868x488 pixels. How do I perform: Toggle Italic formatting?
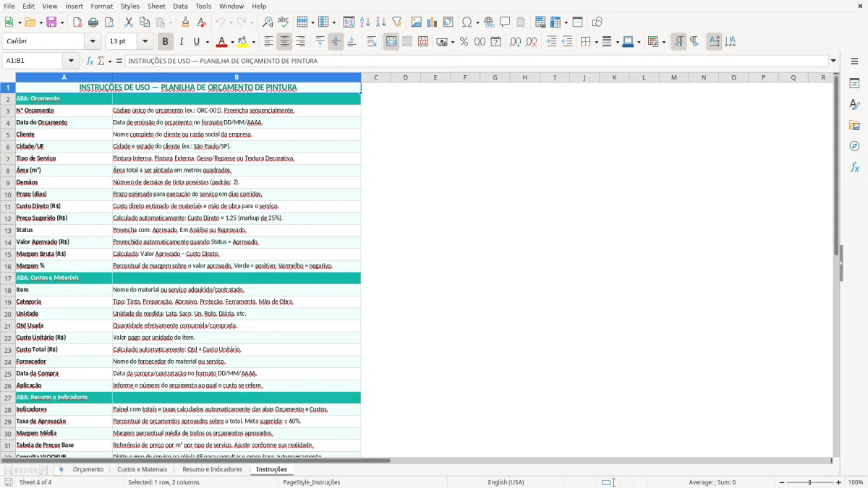(x=181, y=42)
